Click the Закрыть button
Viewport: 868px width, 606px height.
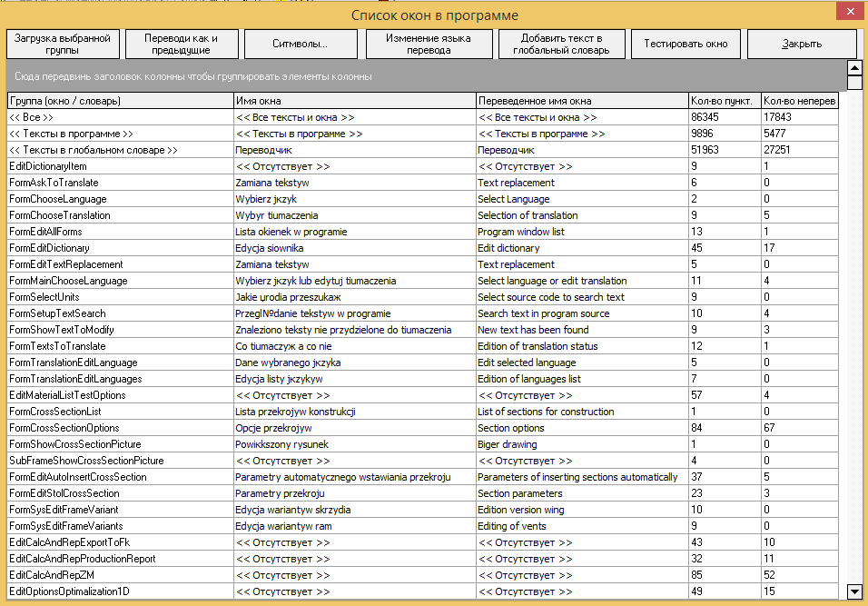click(x=802, y=44)
